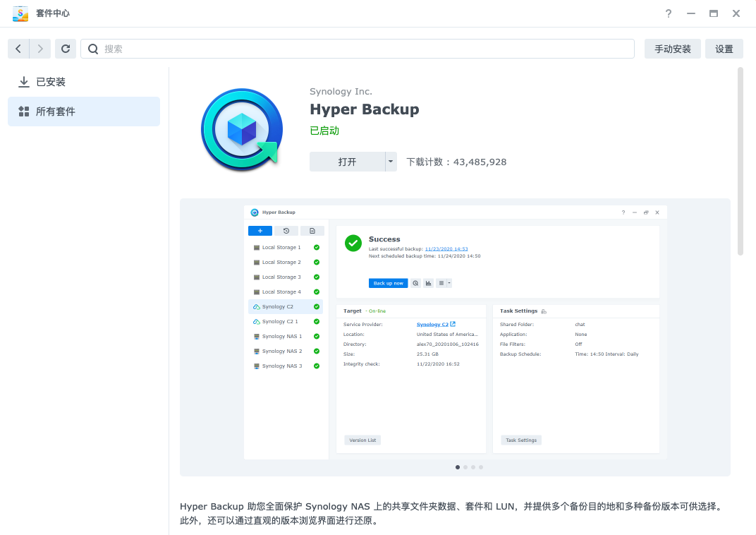Click the 打开 button

(x=347, y=162)
